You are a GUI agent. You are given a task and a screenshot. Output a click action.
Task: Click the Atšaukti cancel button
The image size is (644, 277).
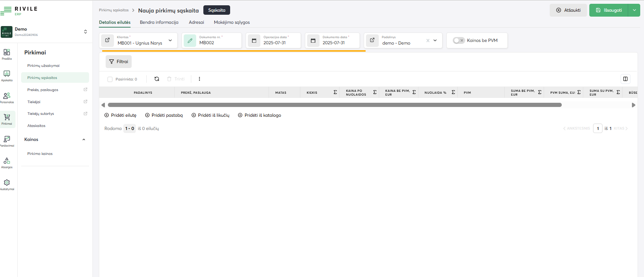568,10
